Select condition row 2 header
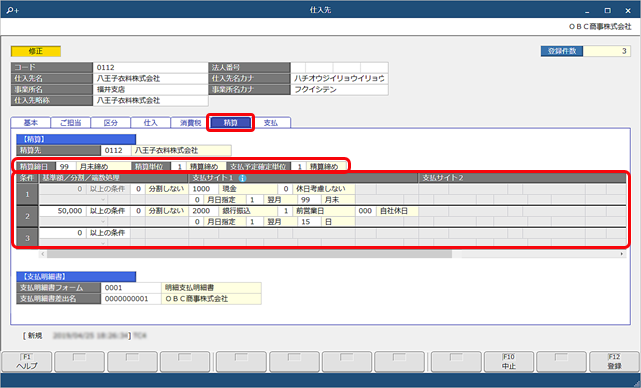Image resolution: width=641 pixels, height=388 pixels. [27, 216]
